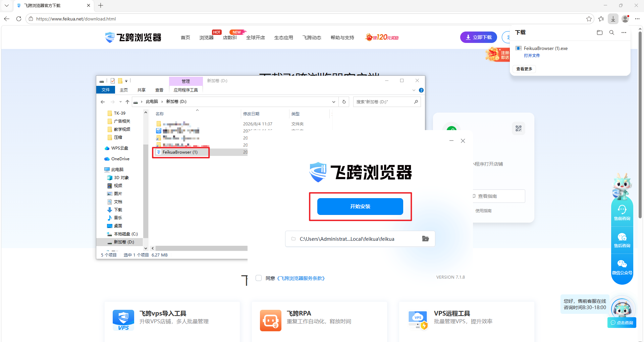This screenshot has height=342, width=644.
Task: Go up one folder in Explorer
Action: tap(127, 102)
